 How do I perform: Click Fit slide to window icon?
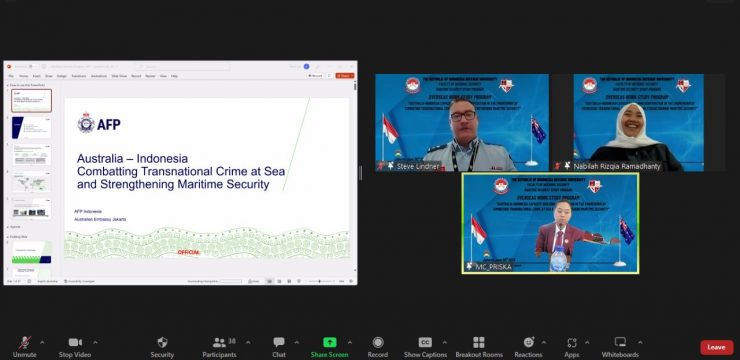(351, 281)
